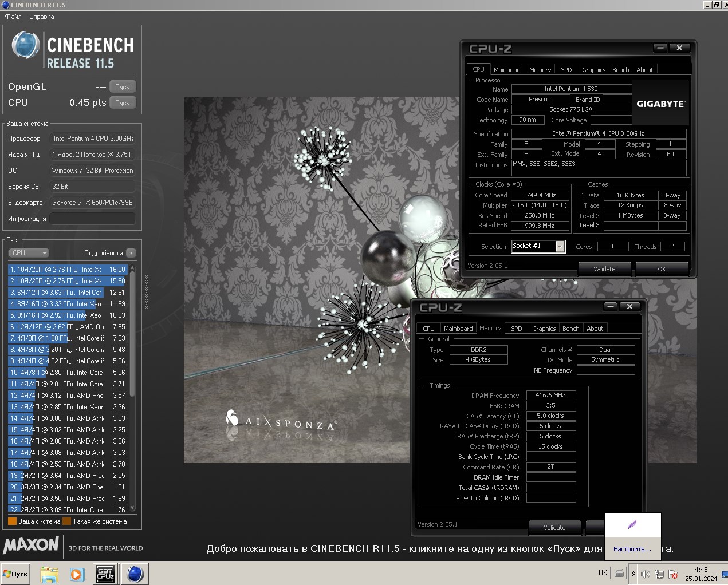Open the Windows Пуск start button
Image resolution: width=728 pixels, height=585 pixels.
point(15,574)
